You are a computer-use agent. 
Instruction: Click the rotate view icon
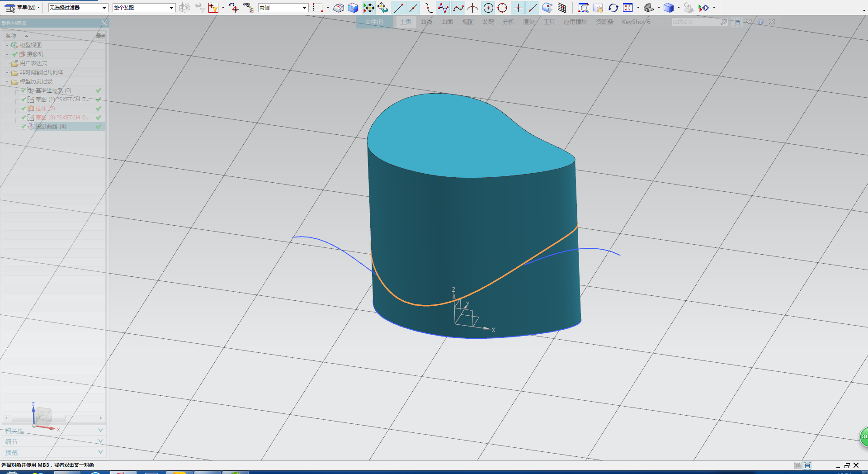(613, 8)
